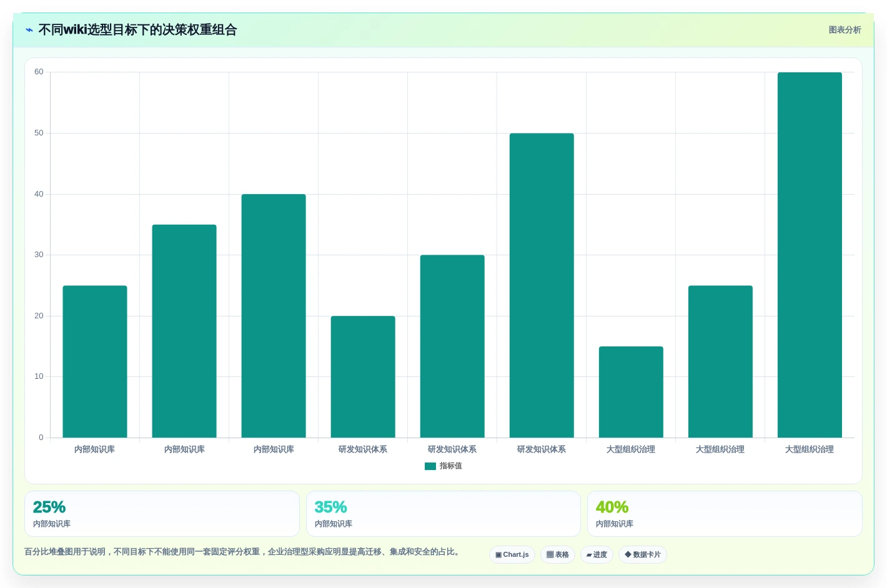Open the 图表分析 label in header

pos(845,30)
